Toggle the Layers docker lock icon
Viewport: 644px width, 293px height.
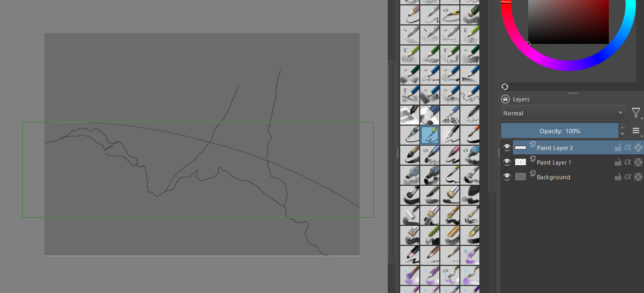[505, 99]
